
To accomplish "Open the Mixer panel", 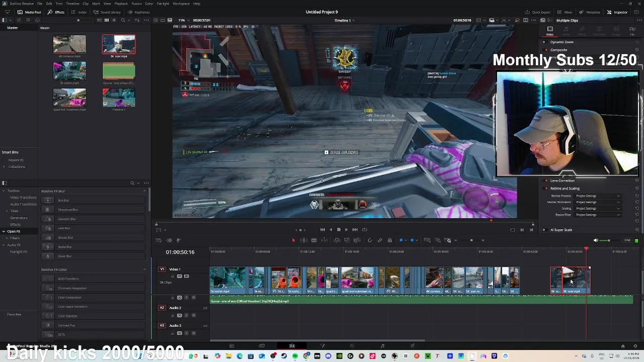I will (565, 12).
